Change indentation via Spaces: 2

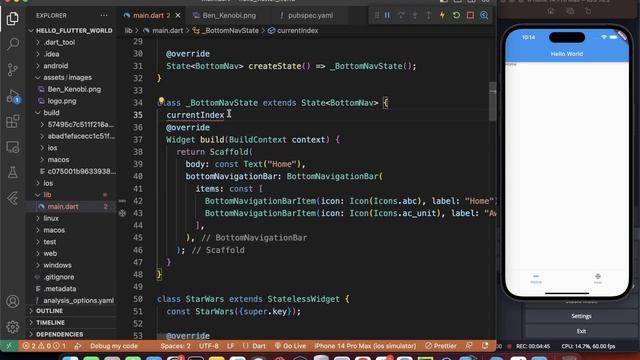click(175, 346)
